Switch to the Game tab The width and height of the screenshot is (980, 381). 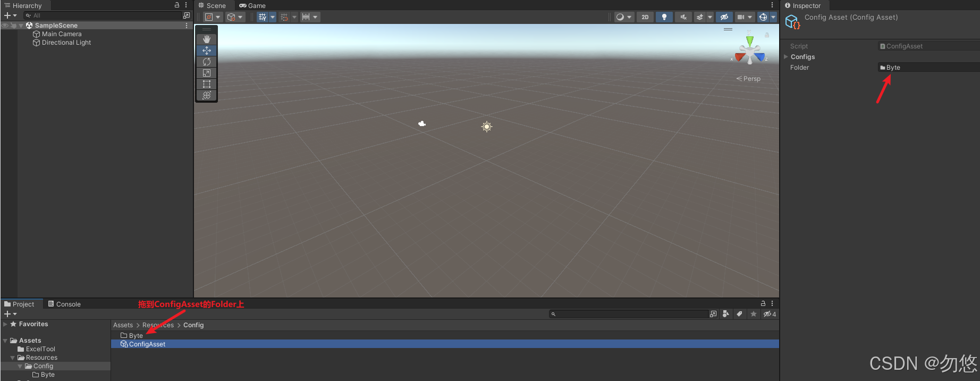pos(252,5)
